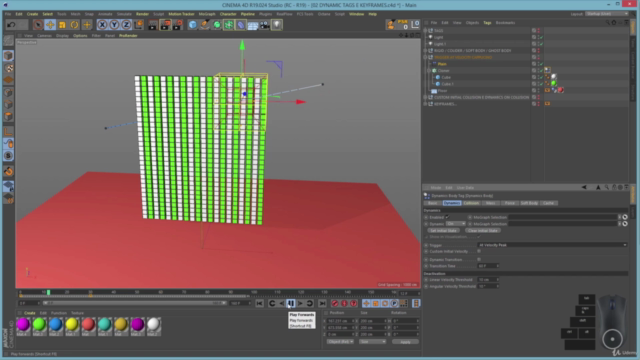Pause playback with Play Forwards button

(x=291, y=303)
